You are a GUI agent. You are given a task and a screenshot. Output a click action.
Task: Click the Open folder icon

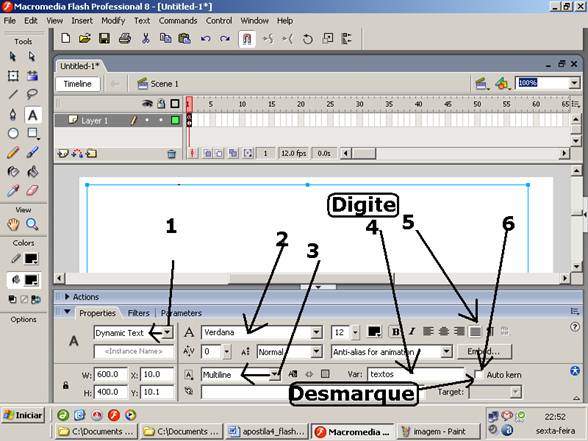pos(85,39)
